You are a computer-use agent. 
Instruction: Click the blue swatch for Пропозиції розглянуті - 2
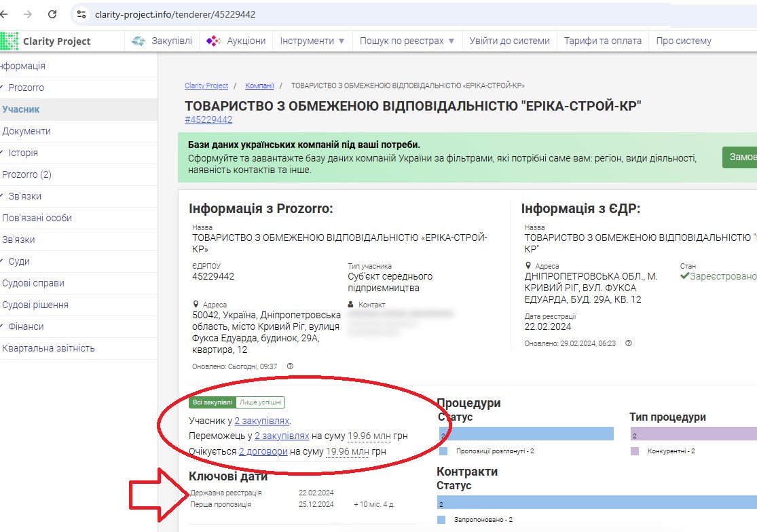click(443, 451)
